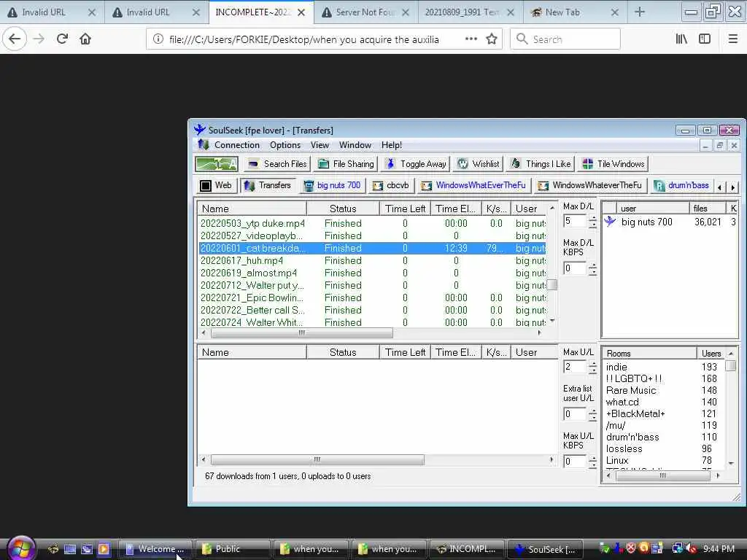Sort downloads by Name column

coord(252,209)
